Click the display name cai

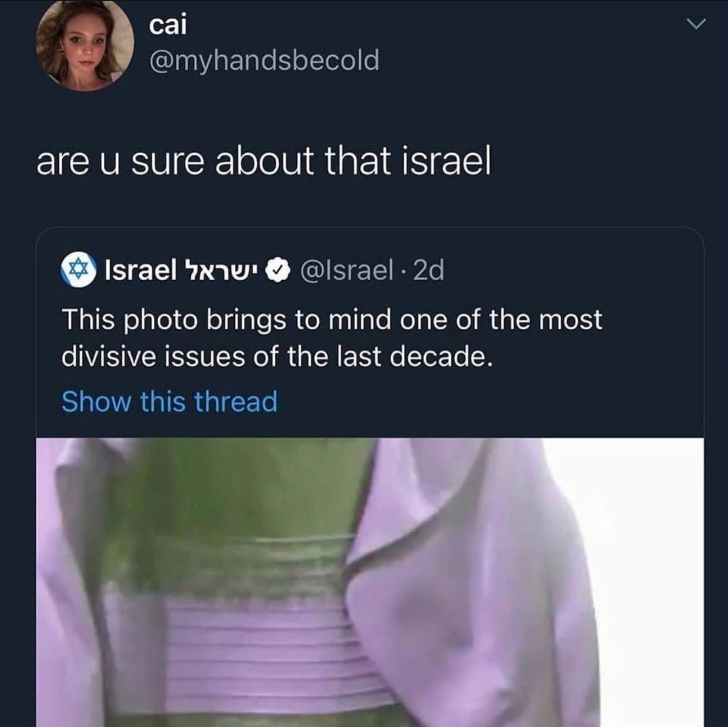point(168,25)
